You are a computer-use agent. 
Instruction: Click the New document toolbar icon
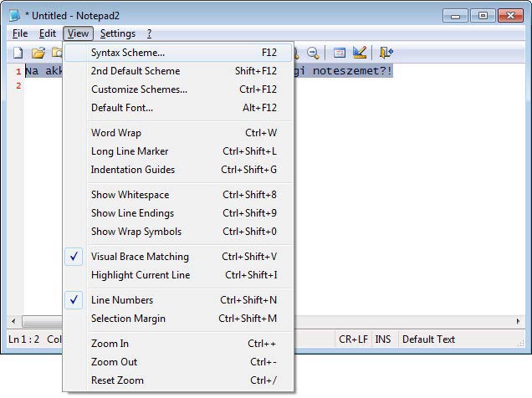(18, 53)
